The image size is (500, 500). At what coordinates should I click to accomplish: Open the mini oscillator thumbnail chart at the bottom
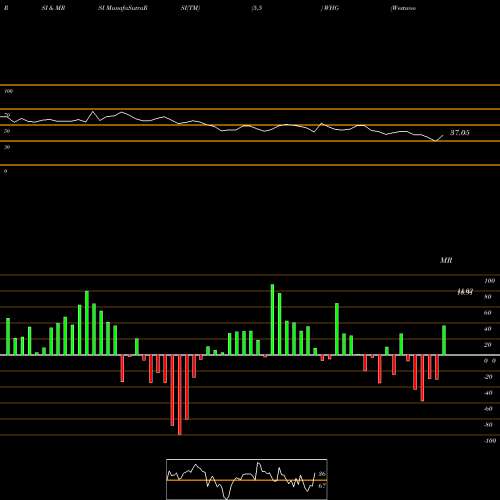pos(247,479)
